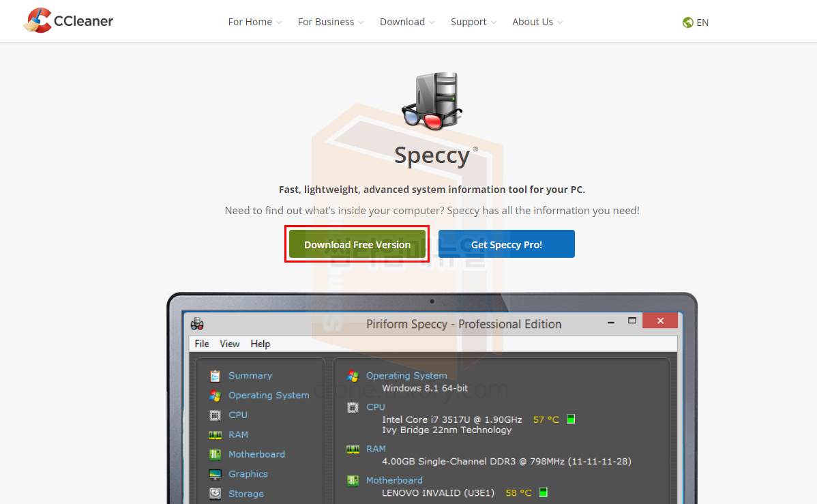
Task: Click the 4.00GB Single-Channel DDR3 text
Action: 507,461
